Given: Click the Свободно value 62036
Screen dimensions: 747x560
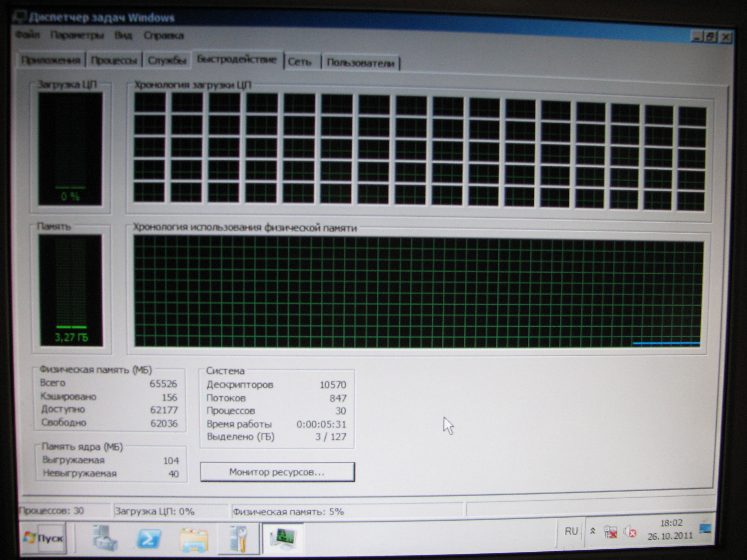Looking at the screenshot, I should 164,423.
